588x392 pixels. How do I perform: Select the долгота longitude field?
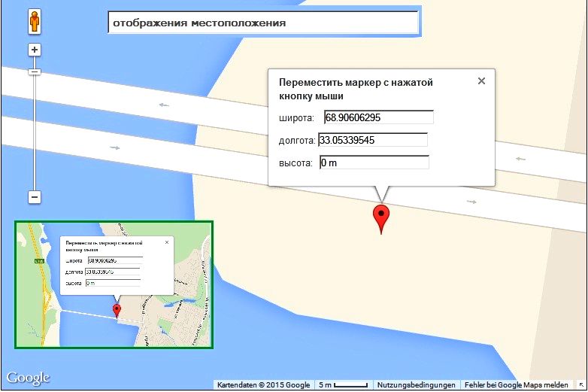click(x=373, y=140)
